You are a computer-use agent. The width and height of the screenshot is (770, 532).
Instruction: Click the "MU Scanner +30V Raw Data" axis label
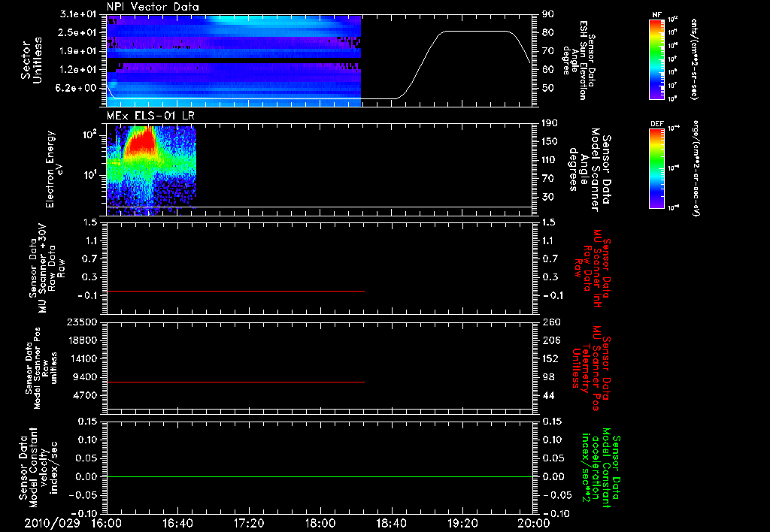47,268
